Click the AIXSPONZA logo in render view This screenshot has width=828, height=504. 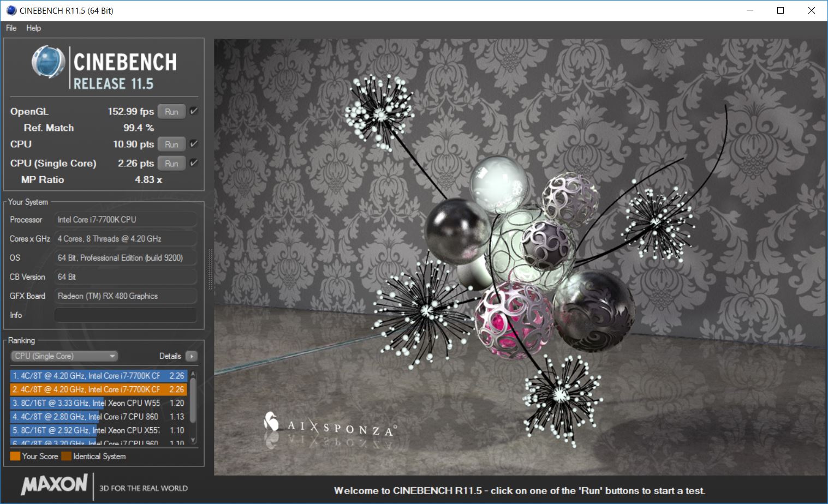click(331, 426)
